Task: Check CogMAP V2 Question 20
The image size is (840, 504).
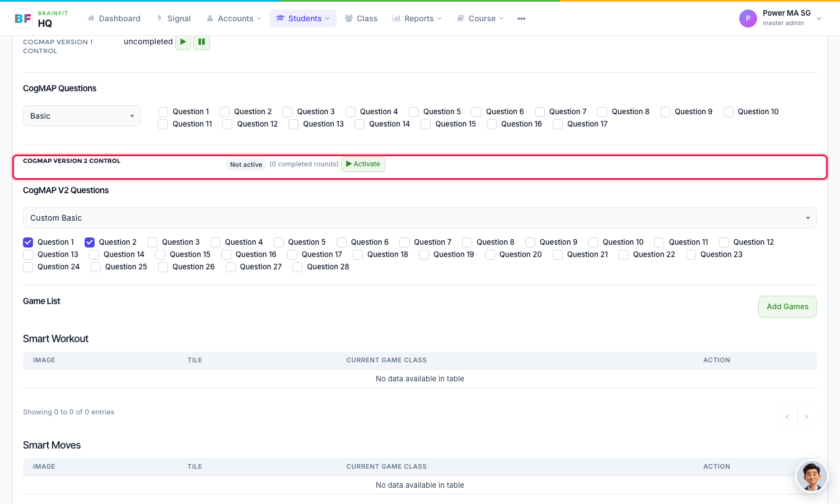Action: click(490, 255)
